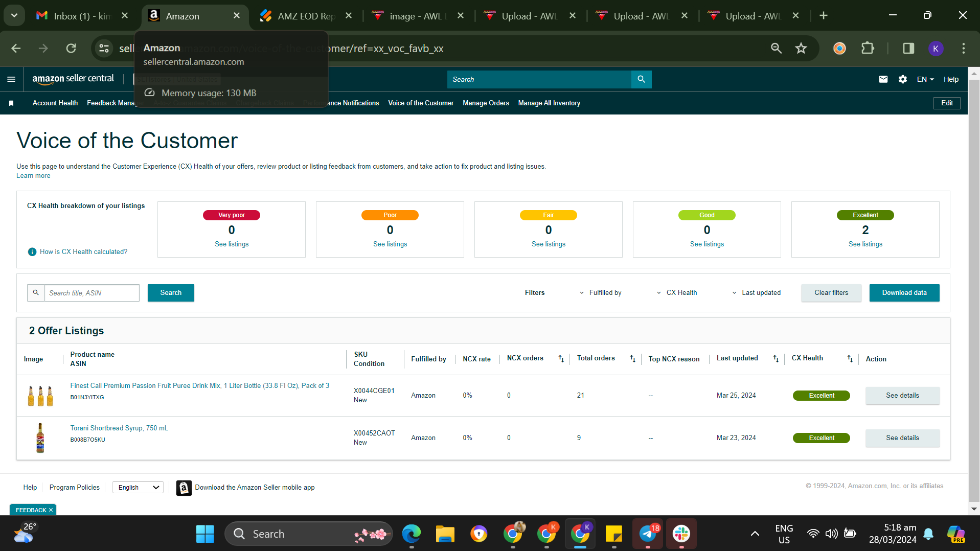Viewport: 980px width, 551px height.
Task: Open Voice of the Customer nav item
Action: 421,103
